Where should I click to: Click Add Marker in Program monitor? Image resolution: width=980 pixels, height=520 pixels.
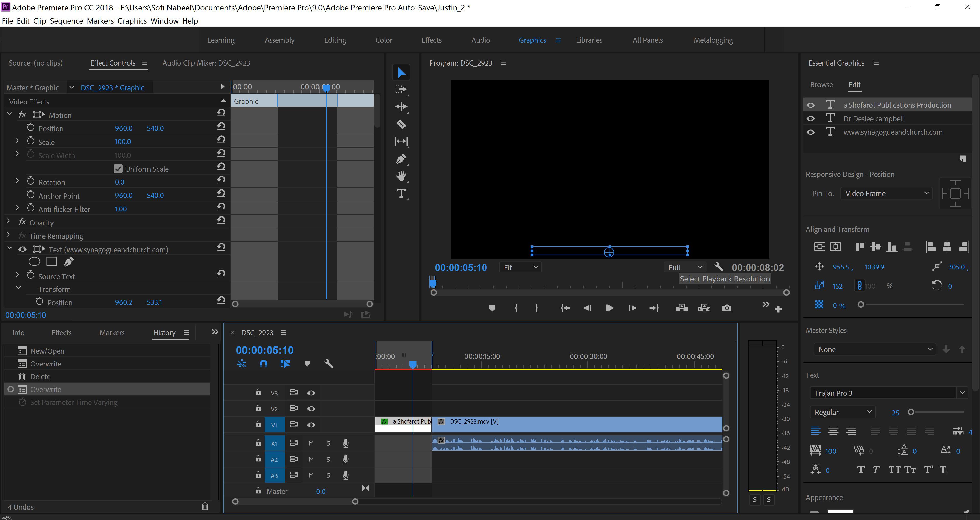click(492, 308)
